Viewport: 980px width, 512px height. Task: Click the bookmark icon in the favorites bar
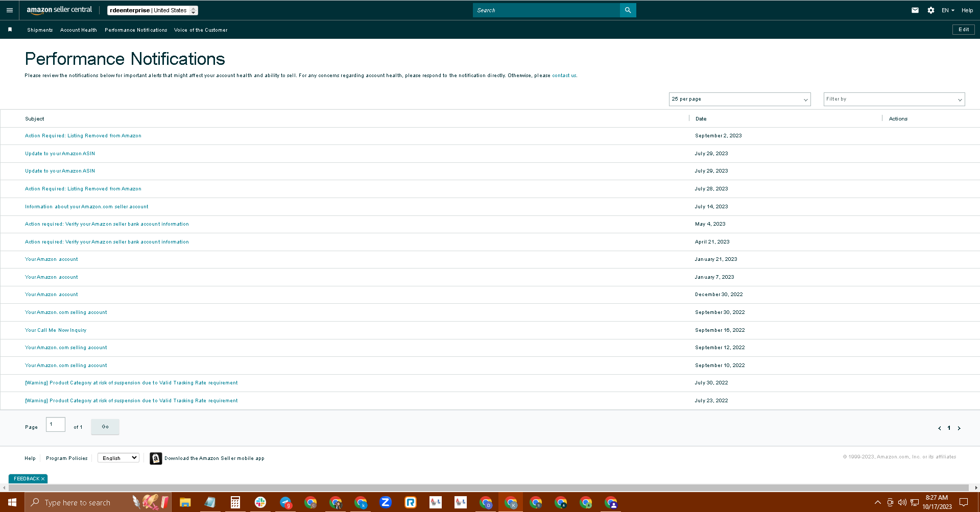click(10, 30)
